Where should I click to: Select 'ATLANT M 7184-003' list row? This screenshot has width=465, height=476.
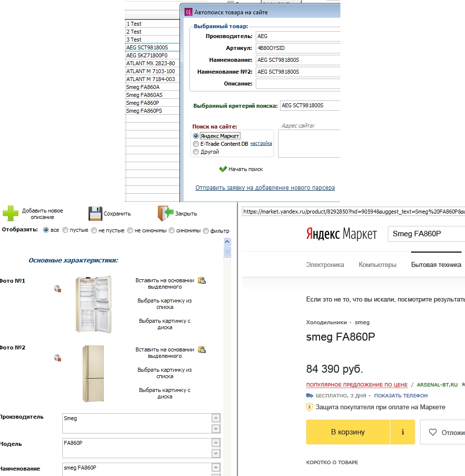tap(152, 79)
